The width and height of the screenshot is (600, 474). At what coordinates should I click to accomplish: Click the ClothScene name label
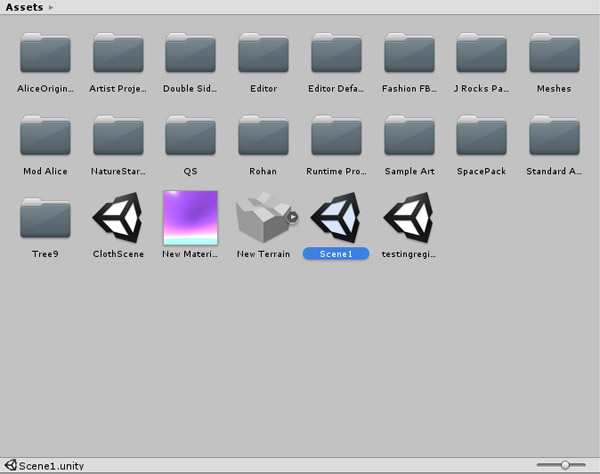pos(118,254)
